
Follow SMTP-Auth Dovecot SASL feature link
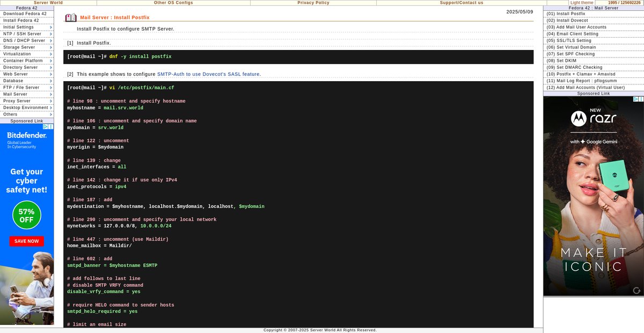tap(209, 74)
